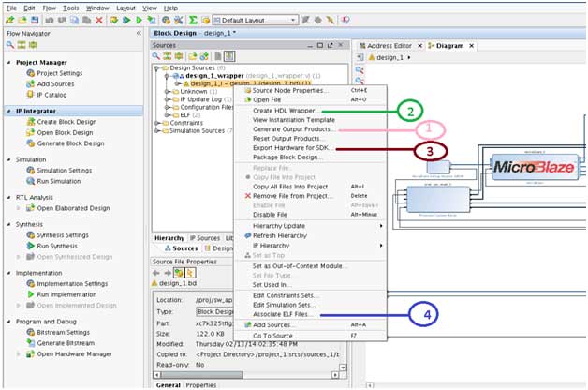The height and width of the screenshot is (390, 588).
Task: Click the Sigma report toolbar icon
Action: click(193, 20)
